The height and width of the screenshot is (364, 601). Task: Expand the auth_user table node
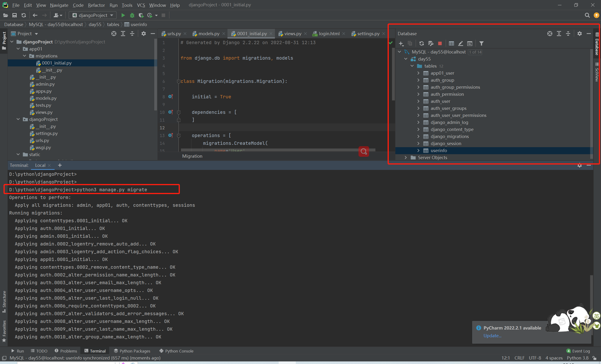[x=418, y=101]
